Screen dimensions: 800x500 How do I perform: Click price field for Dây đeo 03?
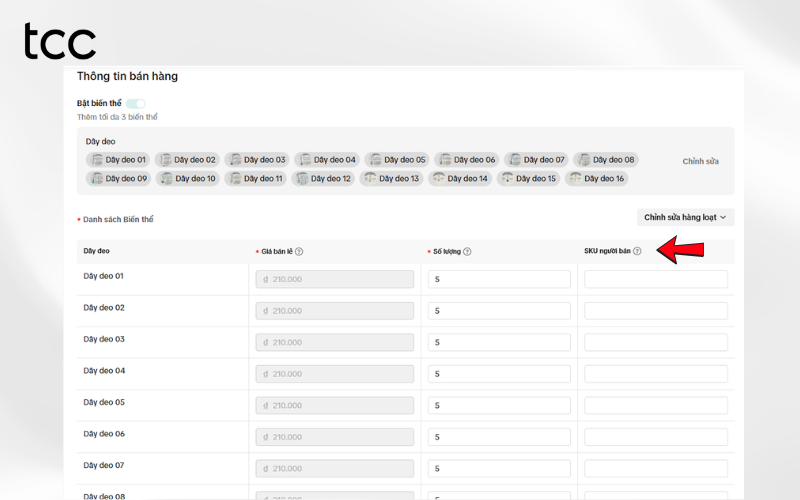[x=335, y=342]
